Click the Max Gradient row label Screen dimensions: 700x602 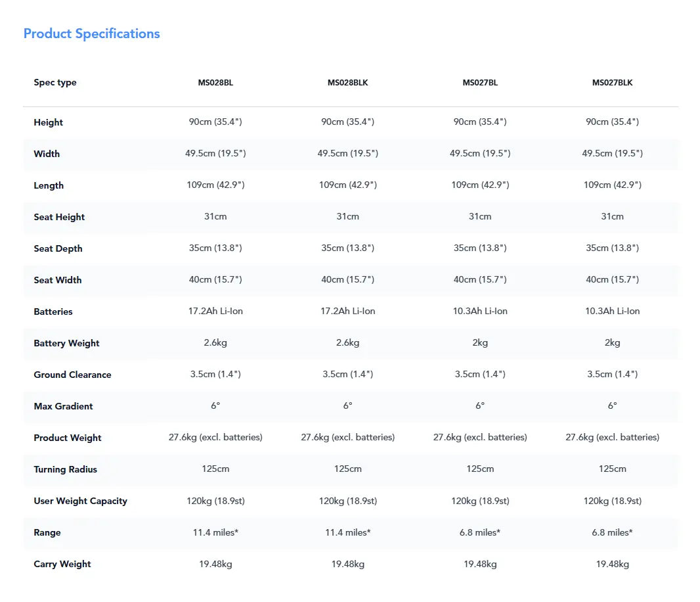point(63,406)
